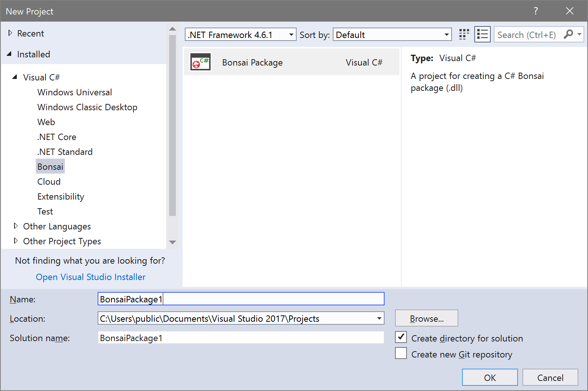
Task: Select the Bonsai category
Action: pyautogui.click(x=50, y=166)
